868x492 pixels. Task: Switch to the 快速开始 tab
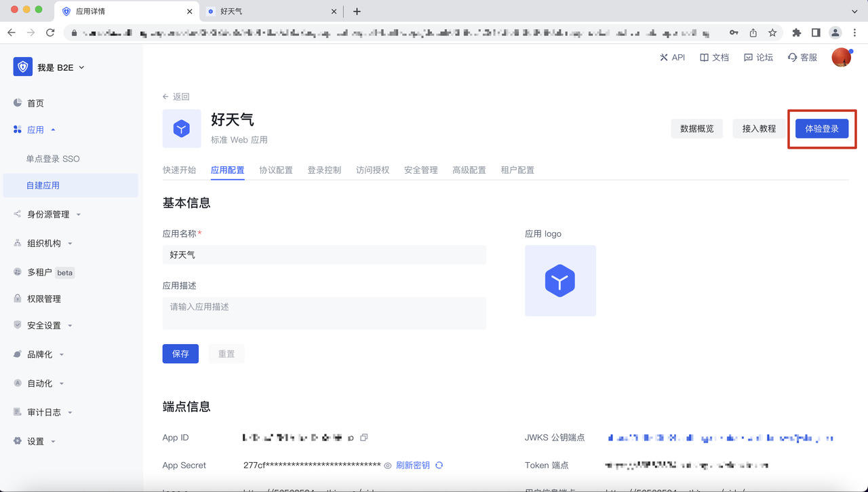pos(180,170)
